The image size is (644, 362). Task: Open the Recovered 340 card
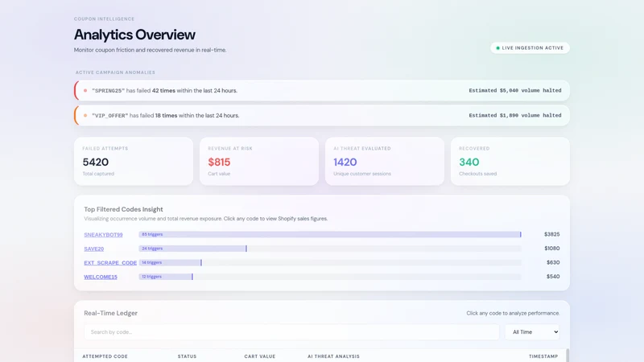click(510, 162)
